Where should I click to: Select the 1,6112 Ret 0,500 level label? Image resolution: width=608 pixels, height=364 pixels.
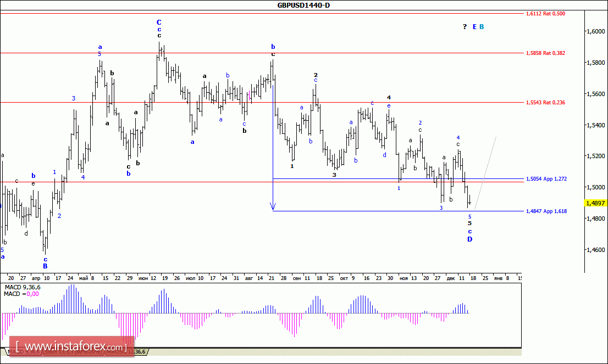pyautogui.click(x=545, y=14)
